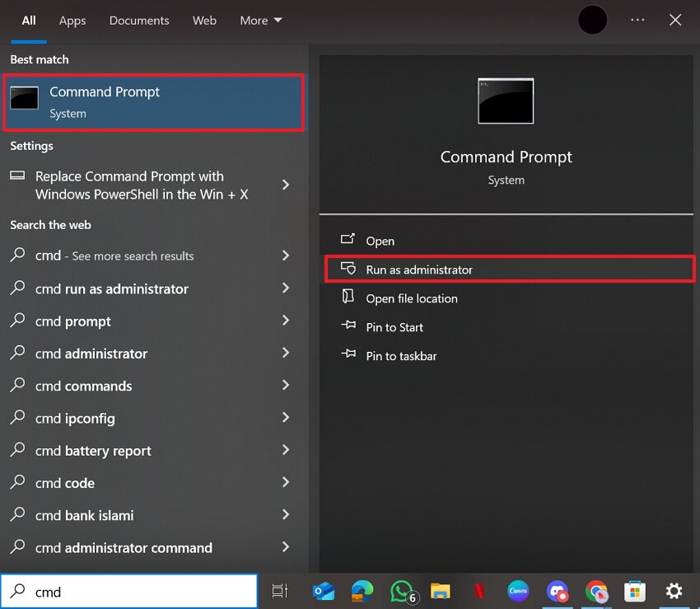Switch to the Apps search tab
Viewport: 700px width, 609px height.
72,20
